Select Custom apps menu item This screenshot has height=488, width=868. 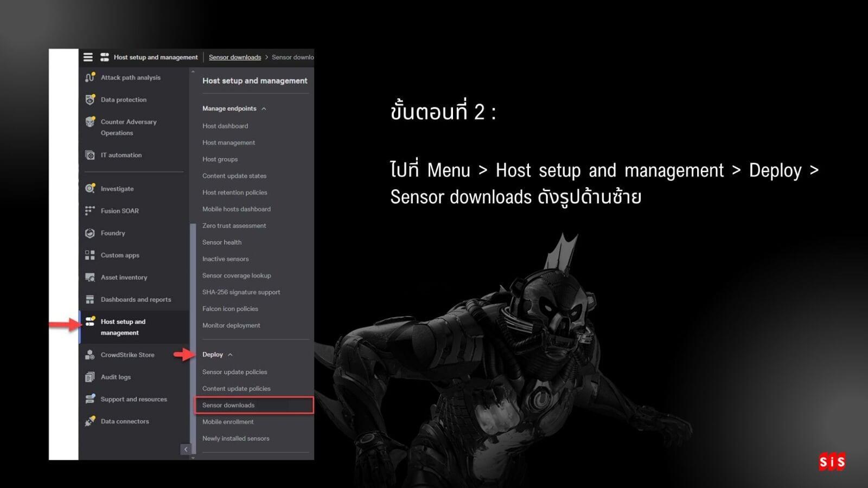coord(120,255)
